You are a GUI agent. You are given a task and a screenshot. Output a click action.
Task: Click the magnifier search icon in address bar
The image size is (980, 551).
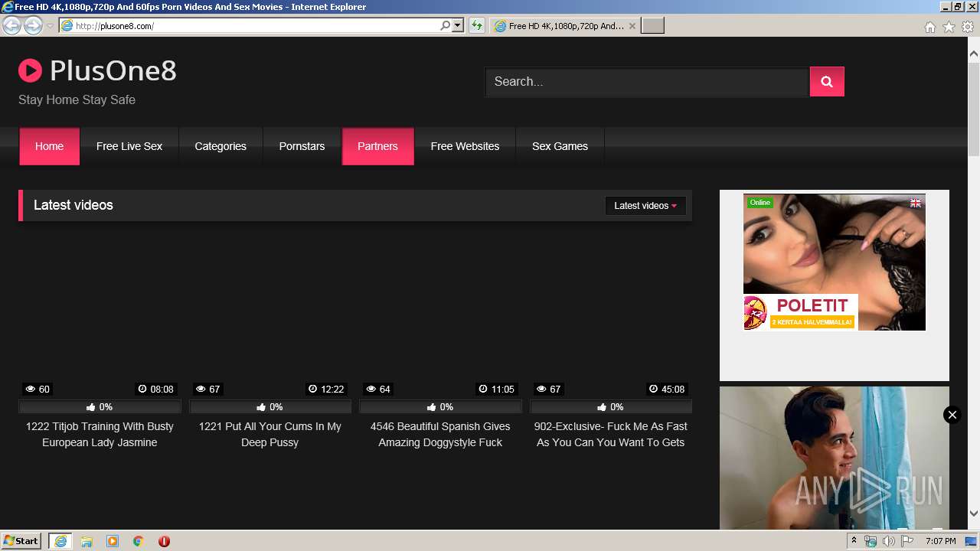click(446, 25)
